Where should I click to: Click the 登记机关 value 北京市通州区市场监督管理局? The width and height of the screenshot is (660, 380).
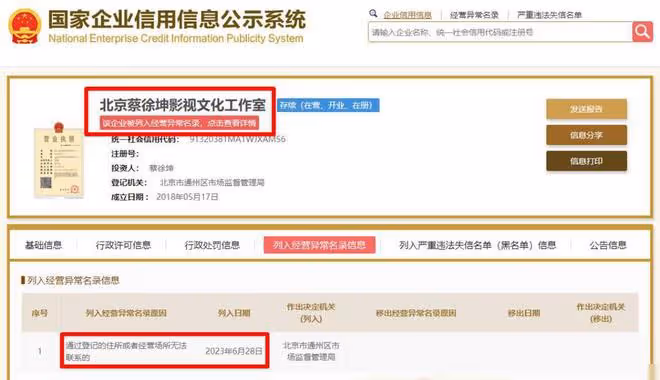(x=212, y=183)
